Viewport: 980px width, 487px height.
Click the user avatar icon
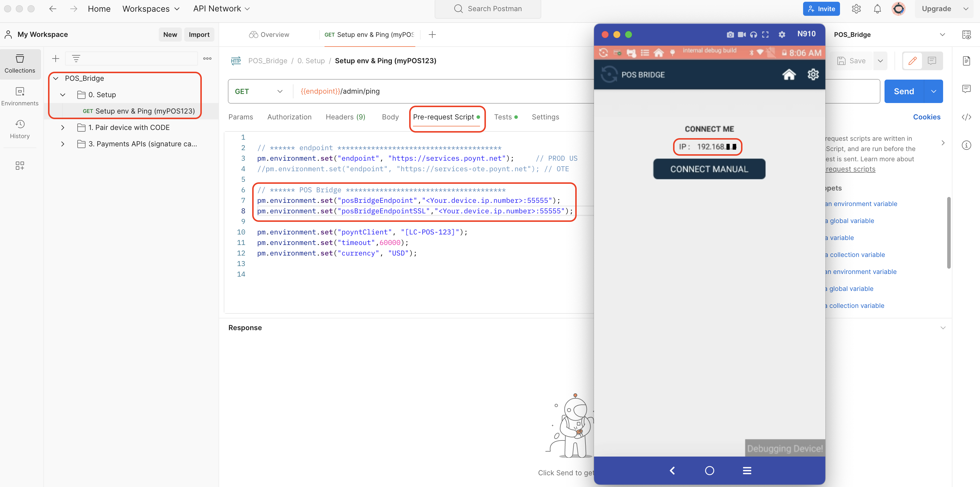point(899,9)
